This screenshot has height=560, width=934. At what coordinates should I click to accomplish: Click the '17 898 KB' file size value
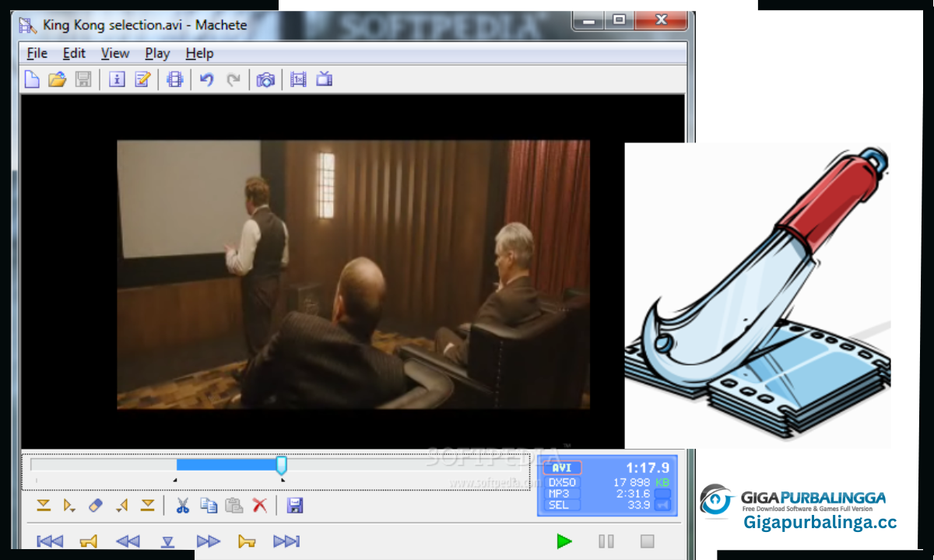[x=641, y=482]
